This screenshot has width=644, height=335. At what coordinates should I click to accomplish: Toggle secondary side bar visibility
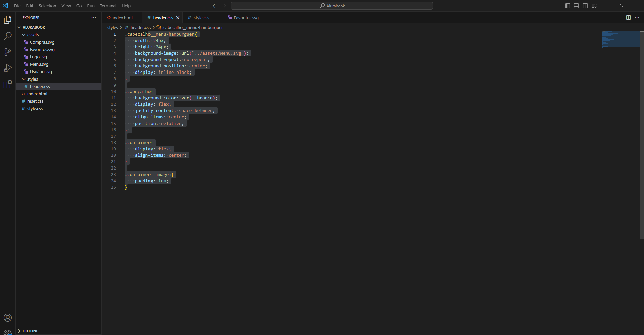pyautogui.click(x=585, y=6)
